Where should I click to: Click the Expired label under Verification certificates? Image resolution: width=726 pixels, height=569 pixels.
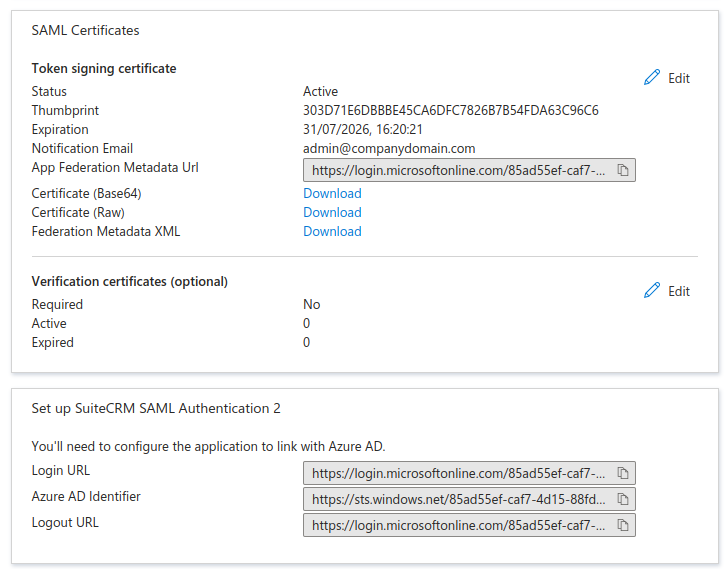coord(52,342)
